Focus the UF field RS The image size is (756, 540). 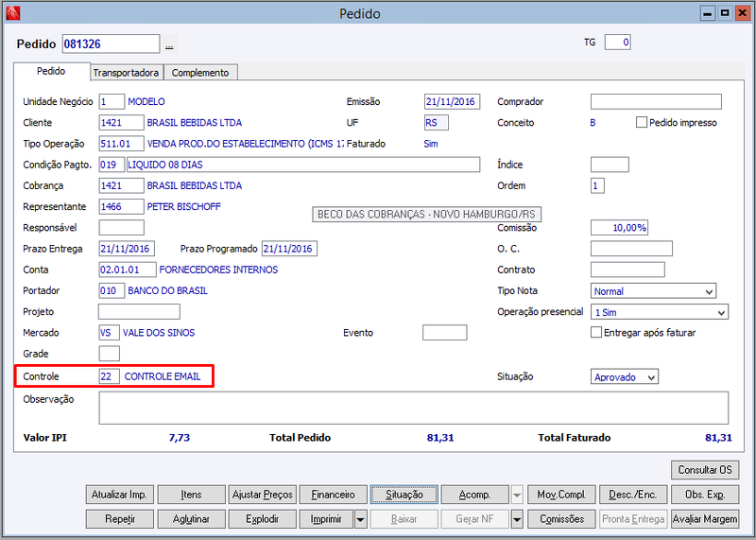pyautogui.click(x=437, y=123)
